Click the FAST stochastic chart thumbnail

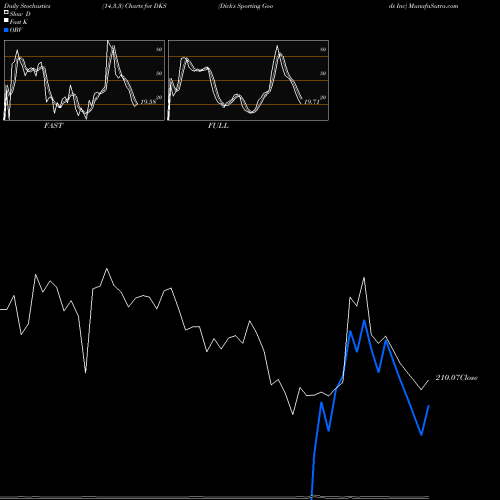[84, 80]
